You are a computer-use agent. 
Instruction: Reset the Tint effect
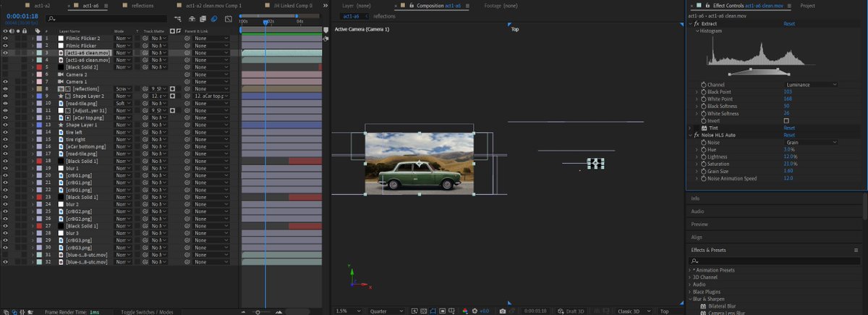point(789,127)
